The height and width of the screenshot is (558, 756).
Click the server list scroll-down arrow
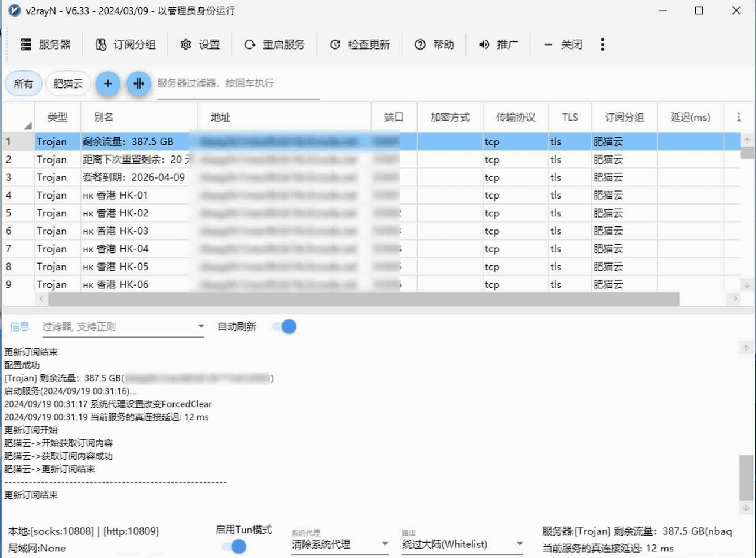click(747, 285)
